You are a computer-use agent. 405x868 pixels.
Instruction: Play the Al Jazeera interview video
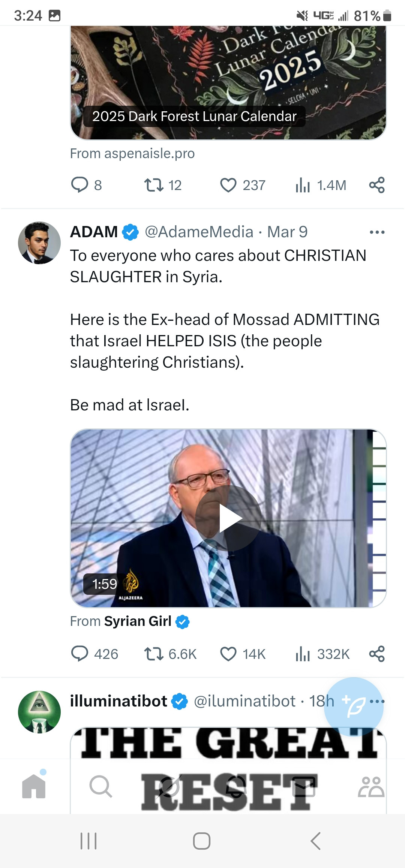click(x=228, y=518)
